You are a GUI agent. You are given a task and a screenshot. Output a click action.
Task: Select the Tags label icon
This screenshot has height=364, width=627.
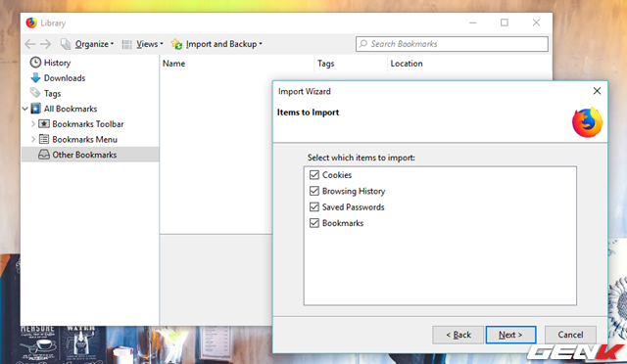(x=35, y=93)
